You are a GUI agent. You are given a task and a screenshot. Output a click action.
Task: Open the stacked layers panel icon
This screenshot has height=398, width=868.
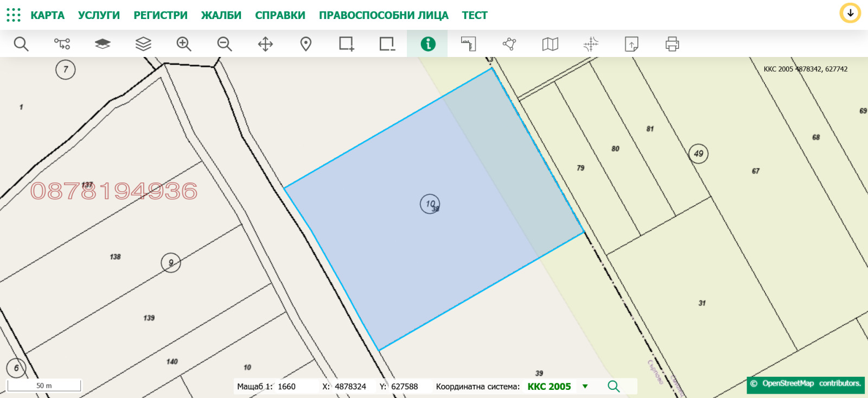[x=143, y=44]
